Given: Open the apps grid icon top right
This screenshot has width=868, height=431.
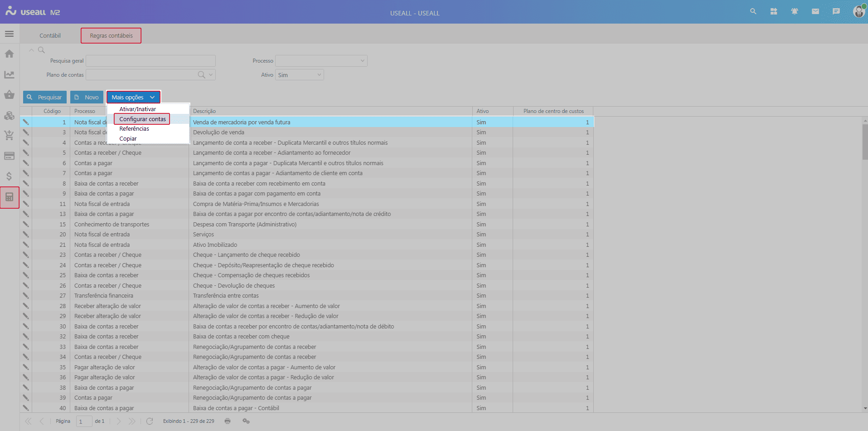Looking at the screenshot, I should coord(774,11).
